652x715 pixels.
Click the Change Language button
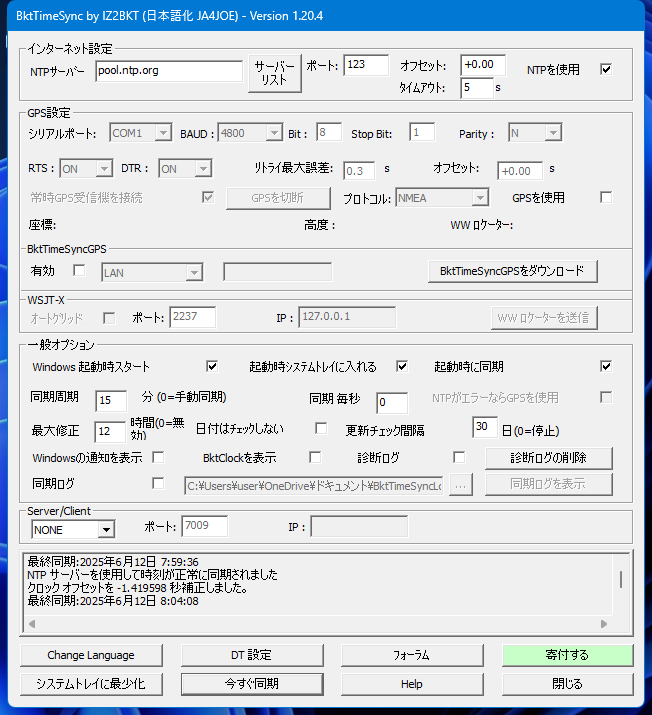pos(91,655)
